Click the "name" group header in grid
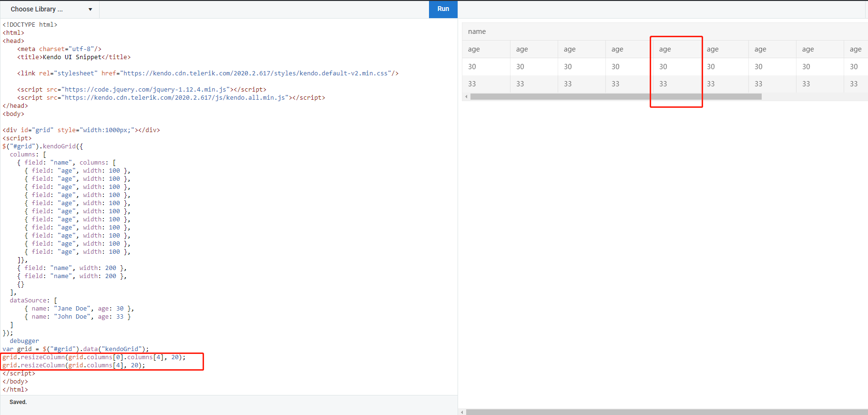The image size is (868, 415). [x=477, y=31]
